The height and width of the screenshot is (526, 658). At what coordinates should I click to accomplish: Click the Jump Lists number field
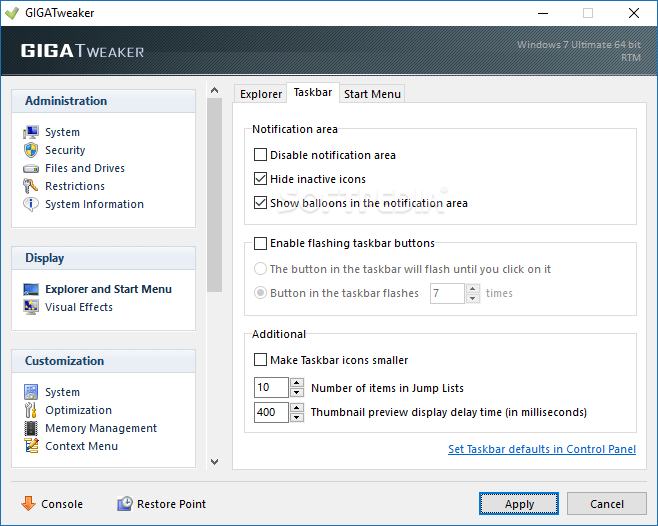tap(271, 387)
